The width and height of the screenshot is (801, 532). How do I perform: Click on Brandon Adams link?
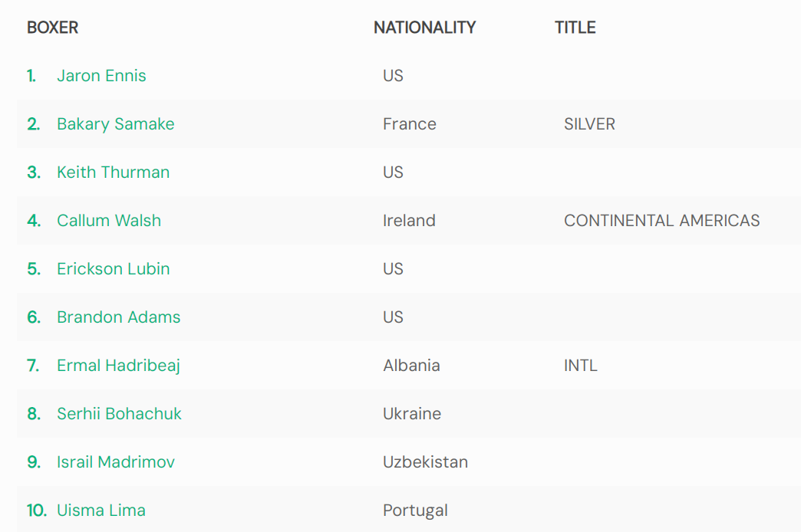[x=118, y=317]
